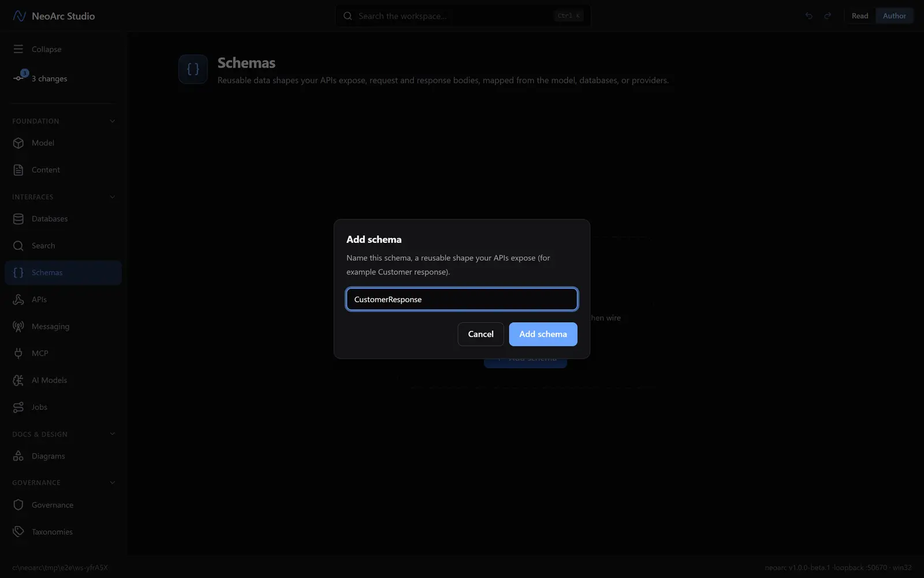Focus the Search the workspace field
Screen dimensions: 924x578
(x=463, y=16)
